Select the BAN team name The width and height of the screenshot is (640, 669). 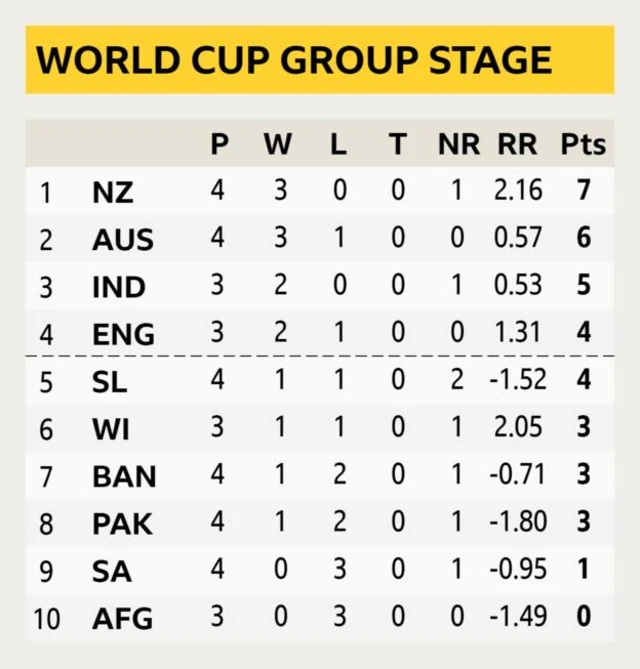point(124,477)
